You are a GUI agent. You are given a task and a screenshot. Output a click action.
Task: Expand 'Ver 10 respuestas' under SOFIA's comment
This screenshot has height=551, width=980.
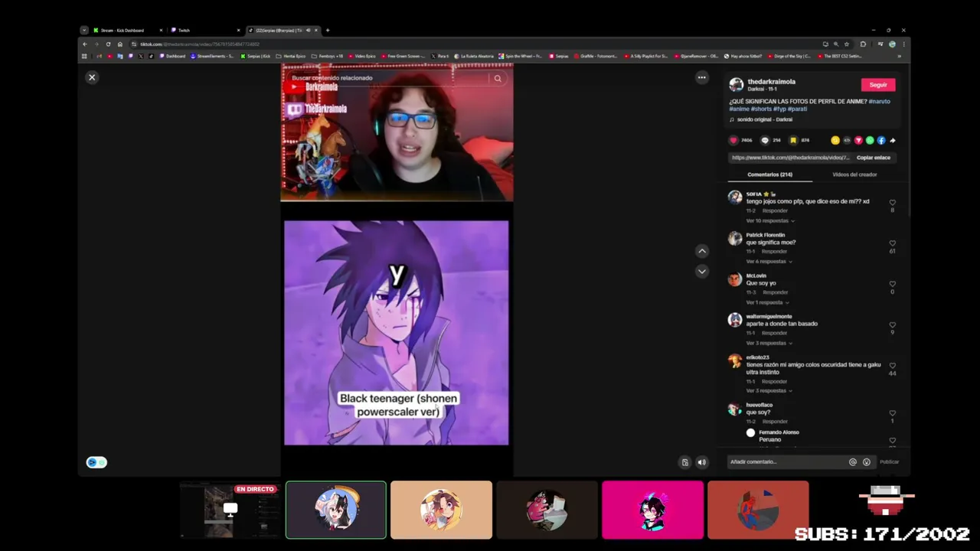tap(770, 220)
